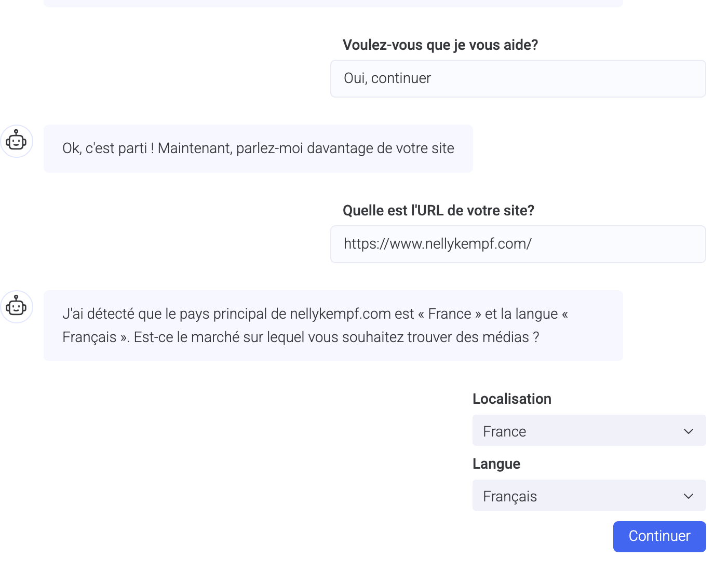This screenshot has height=572, width=728.
Task: Select the "Oui, continuer" answer box
Action: pyautogui.click(x=518, y=78)
